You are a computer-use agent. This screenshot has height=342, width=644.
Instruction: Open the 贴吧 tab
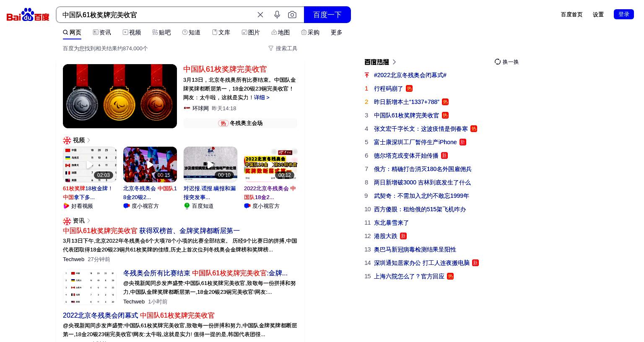tap(161, 32)
